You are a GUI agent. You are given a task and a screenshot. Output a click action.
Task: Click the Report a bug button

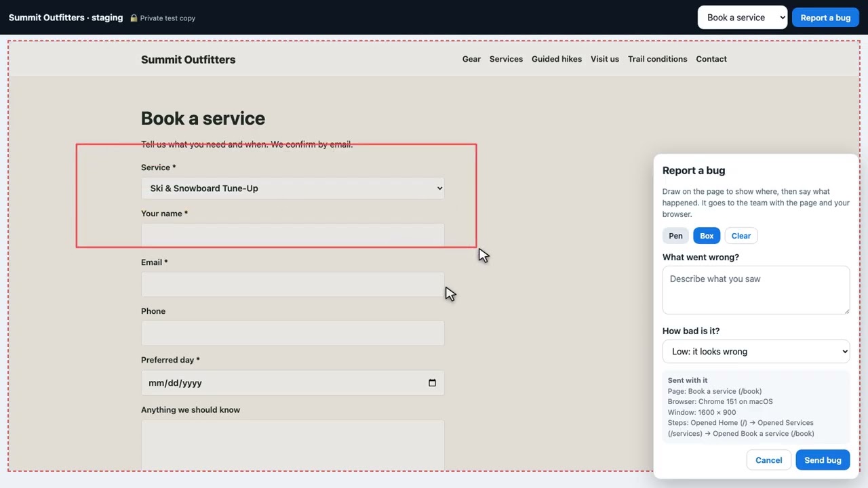(825, 18)
